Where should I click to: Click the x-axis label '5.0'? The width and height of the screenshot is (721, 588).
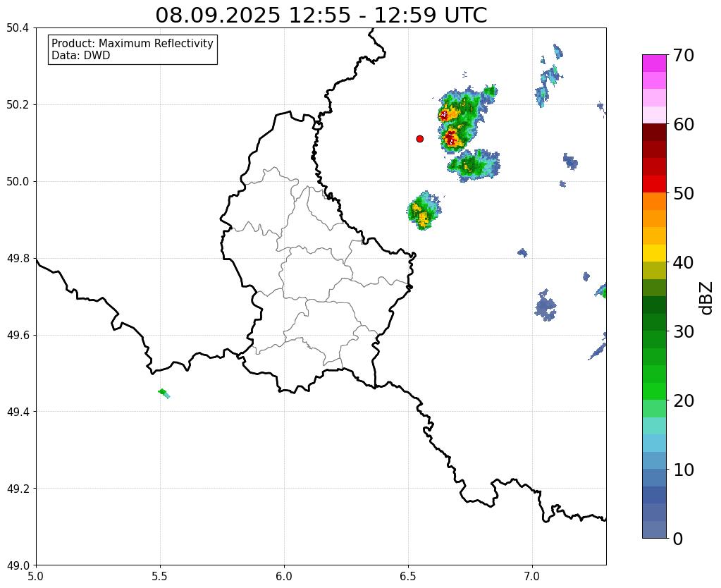(36, 576)
